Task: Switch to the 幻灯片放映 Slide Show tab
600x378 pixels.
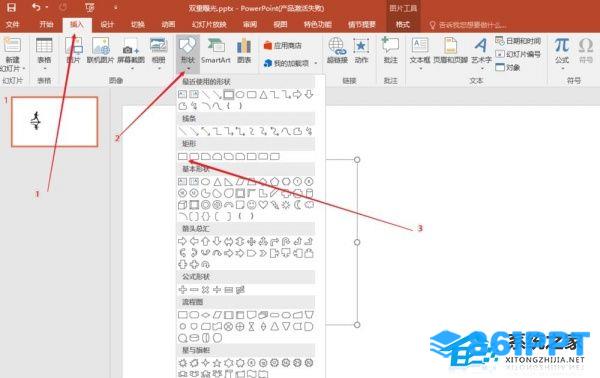Action: 209,24
